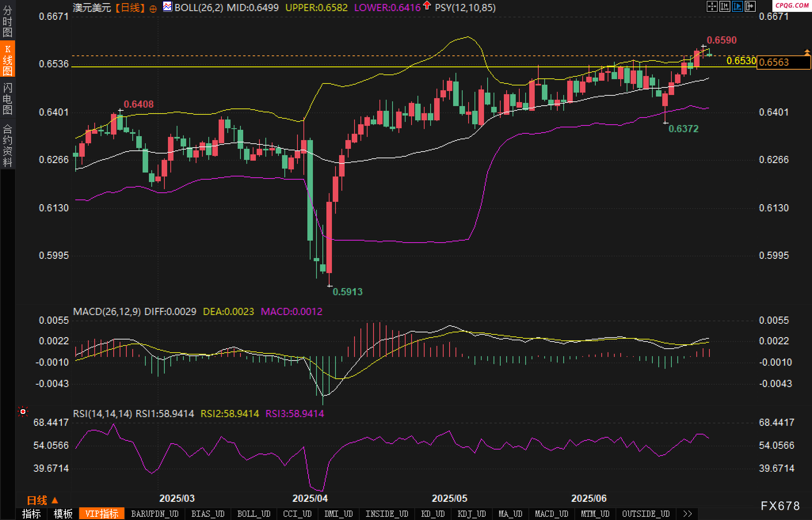The height and width of the screenshot is (520, 812).
Task: Click the red sun icon beside RSI
Action: pyautogui.click(x=23, y=412)
